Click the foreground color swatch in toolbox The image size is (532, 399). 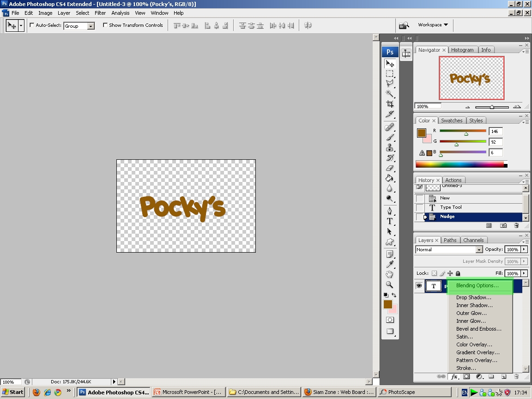tap(388, 304)
